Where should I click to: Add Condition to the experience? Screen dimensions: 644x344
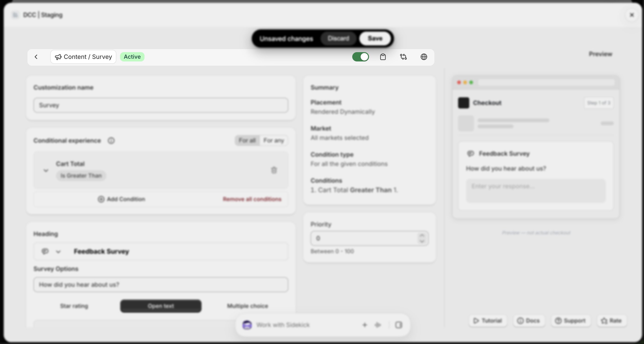click(121, 199)
